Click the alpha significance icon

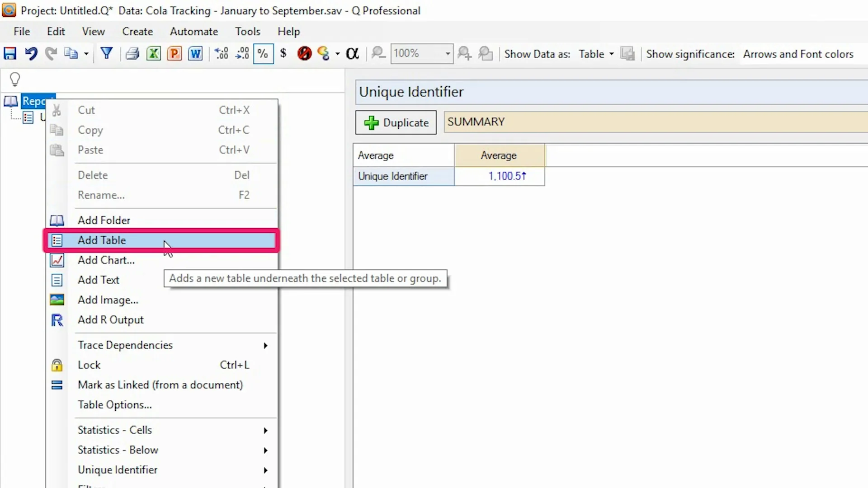352,54
